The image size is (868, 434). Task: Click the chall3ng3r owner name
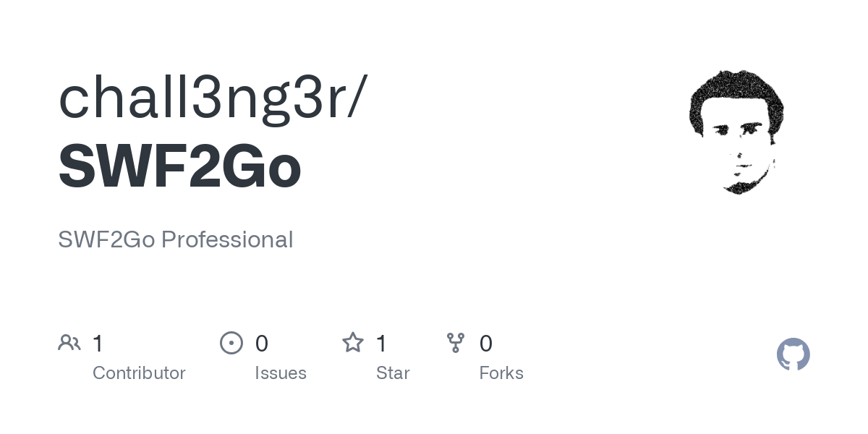click(x=202, y=98)
